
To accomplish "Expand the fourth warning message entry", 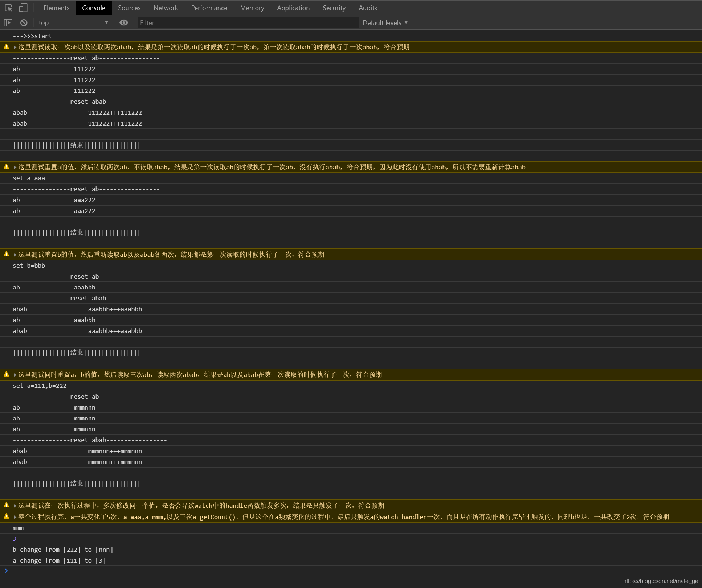I will pos(17,374).
